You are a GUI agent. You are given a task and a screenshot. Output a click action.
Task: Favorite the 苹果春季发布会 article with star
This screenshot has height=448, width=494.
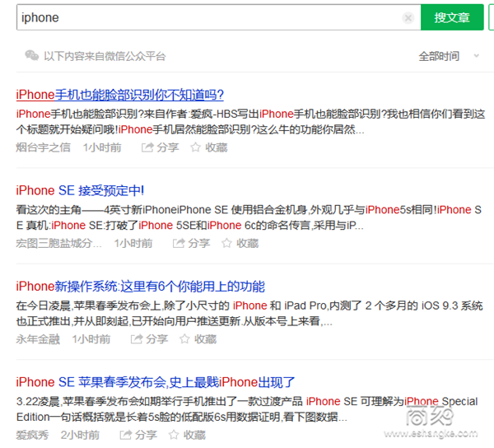click(188, 435)
